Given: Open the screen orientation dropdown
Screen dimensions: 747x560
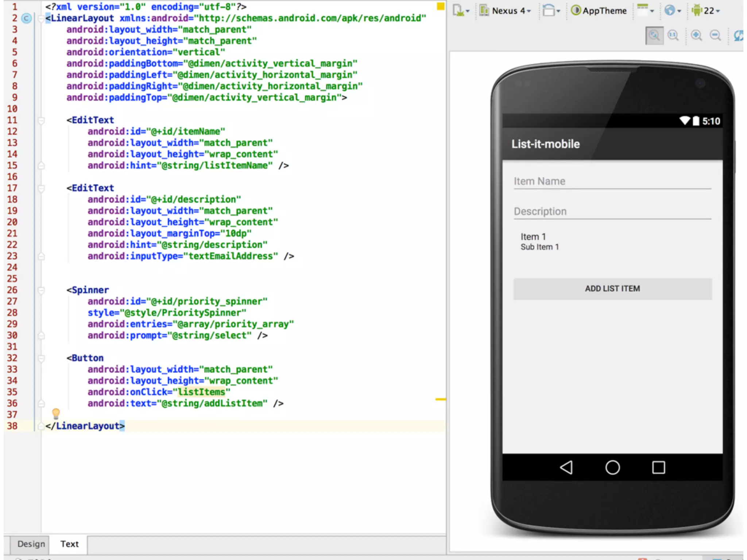Looking at the screenshot, I should pyautogui.click(x=551, y=11).
